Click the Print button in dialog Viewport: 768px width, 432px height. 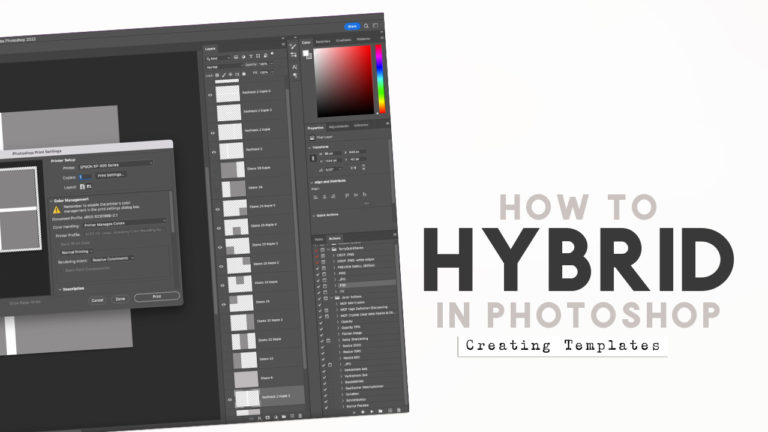coord(157,296)
